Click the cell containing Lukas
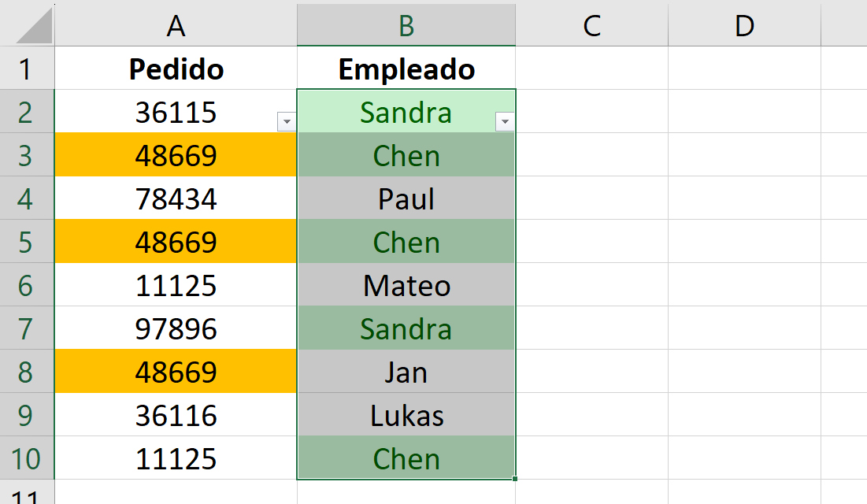867x504 pixels. [406, 415]
